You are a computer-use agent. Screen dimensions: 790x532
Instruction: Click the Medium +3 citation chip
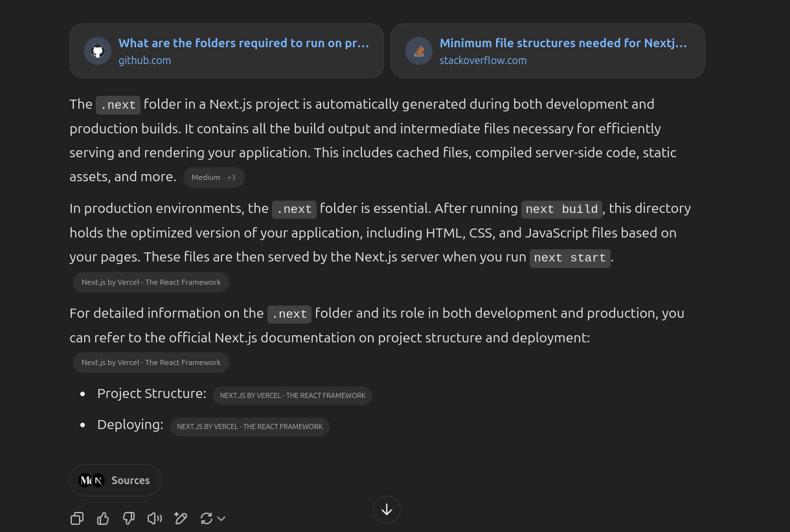coord(214,177)
